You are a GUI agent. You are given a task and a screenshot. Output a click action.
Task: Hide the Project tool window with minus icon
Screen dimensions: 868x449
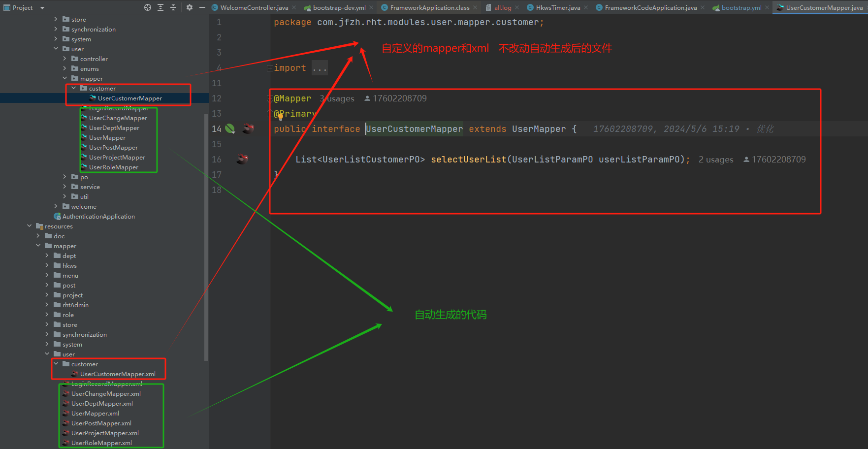point(202,7)
